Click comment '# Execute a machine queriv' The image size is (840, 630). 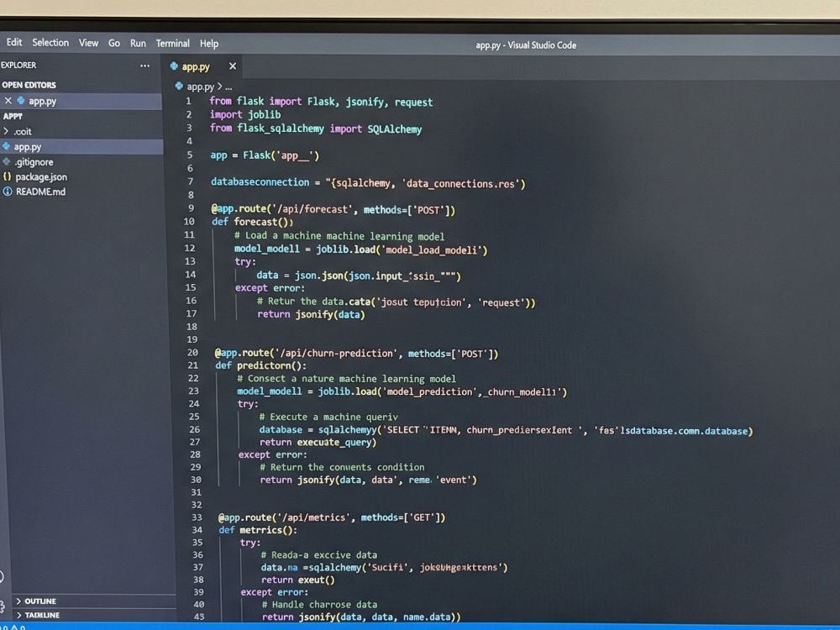[x=328, y=417]
